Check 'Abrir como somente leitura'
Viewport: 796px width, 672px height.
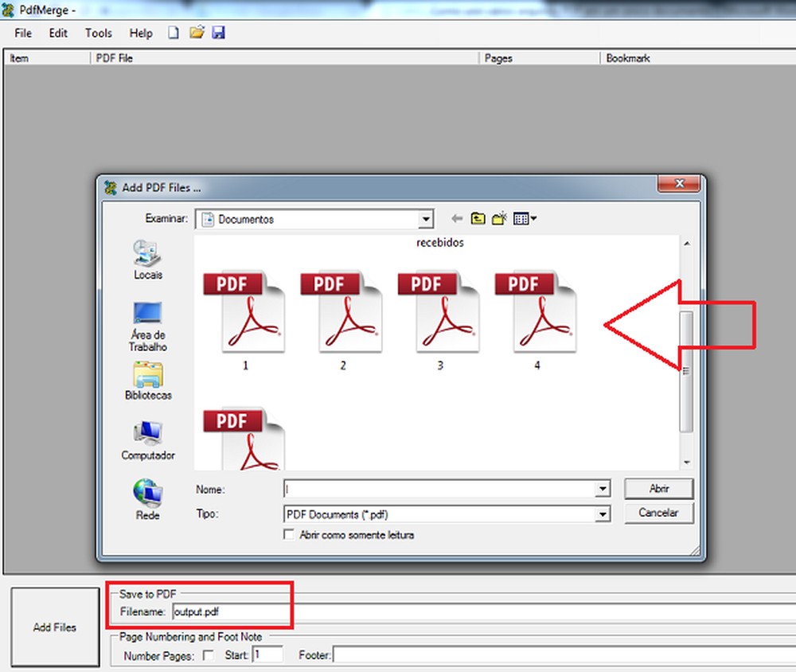[289, 535]
